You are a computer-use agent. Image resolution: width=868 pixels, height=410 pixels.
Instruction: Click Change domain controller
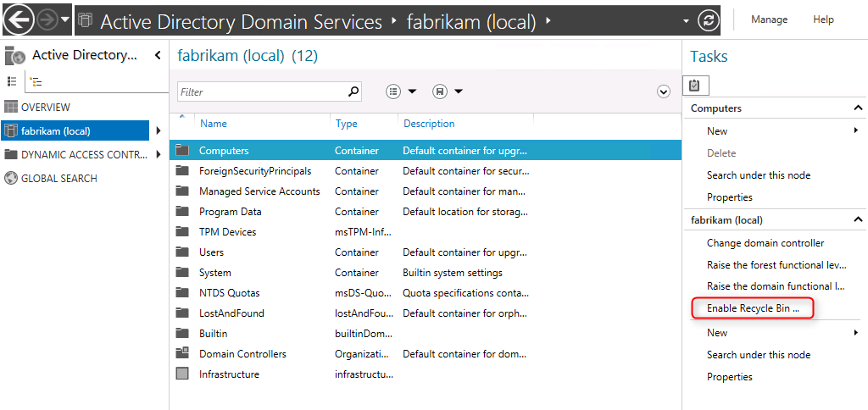[x=765, y=243]
